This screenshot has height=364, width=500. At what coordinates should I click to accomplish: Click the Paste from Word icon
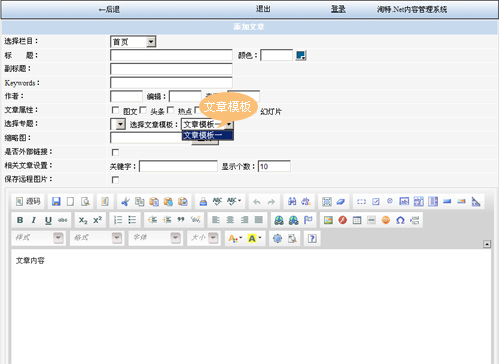183,201
